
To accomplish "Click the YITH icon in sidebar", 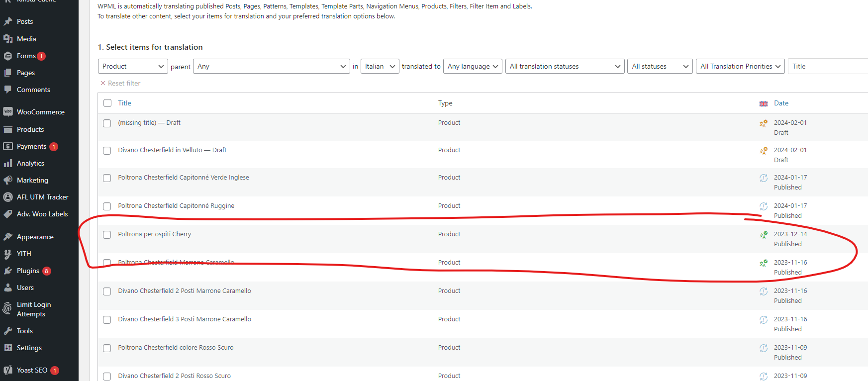I will pos(8,254).
